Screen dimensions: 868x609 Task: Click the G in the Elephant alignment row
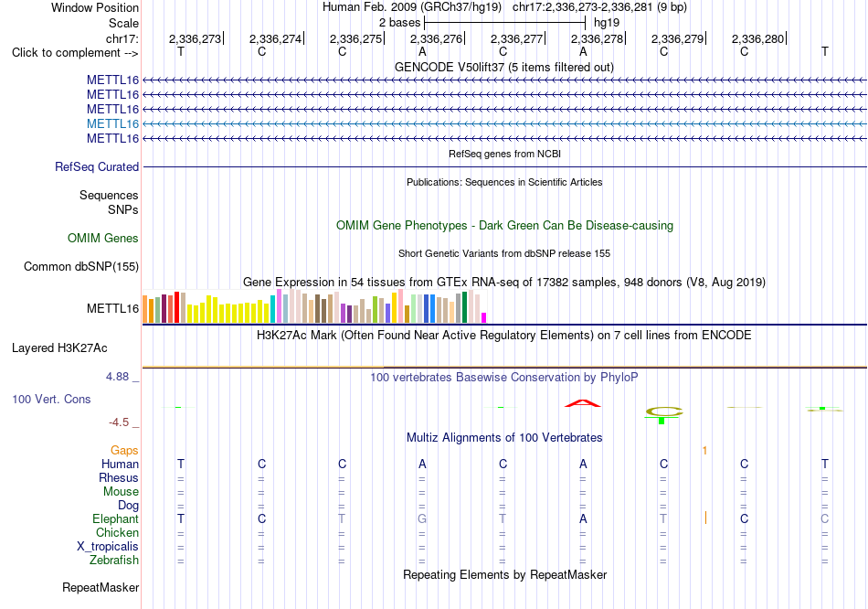tap(422, 519)
